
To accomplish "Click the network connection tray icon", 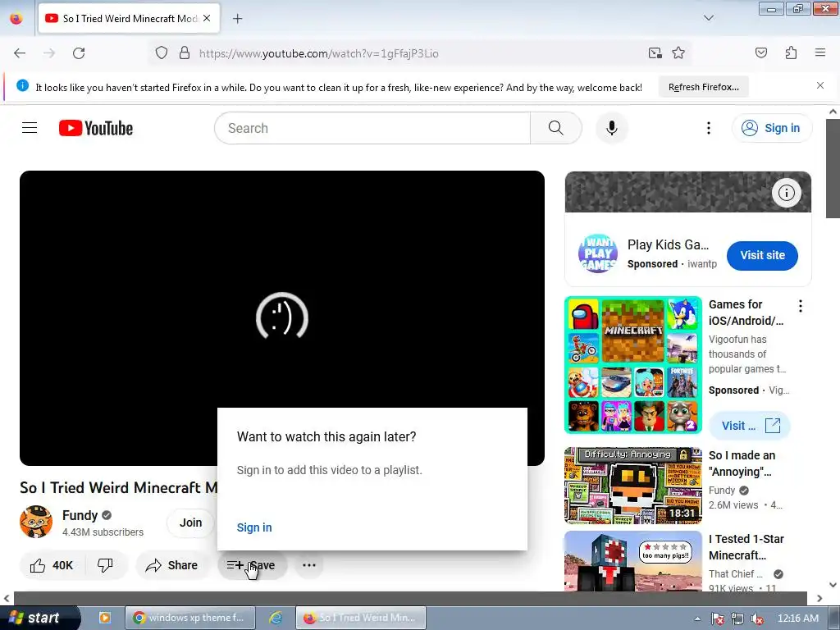I will [x=737, y=619].
